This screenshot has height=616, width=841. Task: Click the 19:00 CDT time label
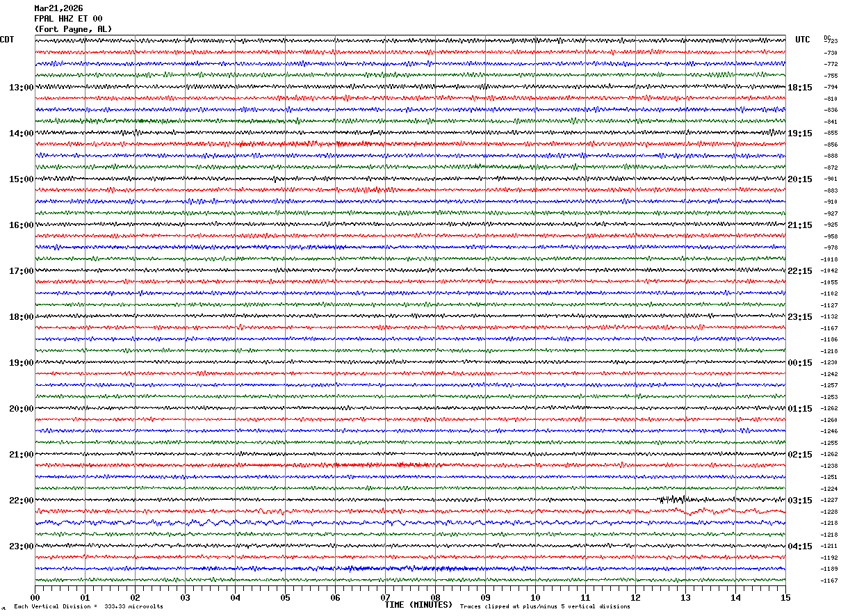(x=21, y=363)
